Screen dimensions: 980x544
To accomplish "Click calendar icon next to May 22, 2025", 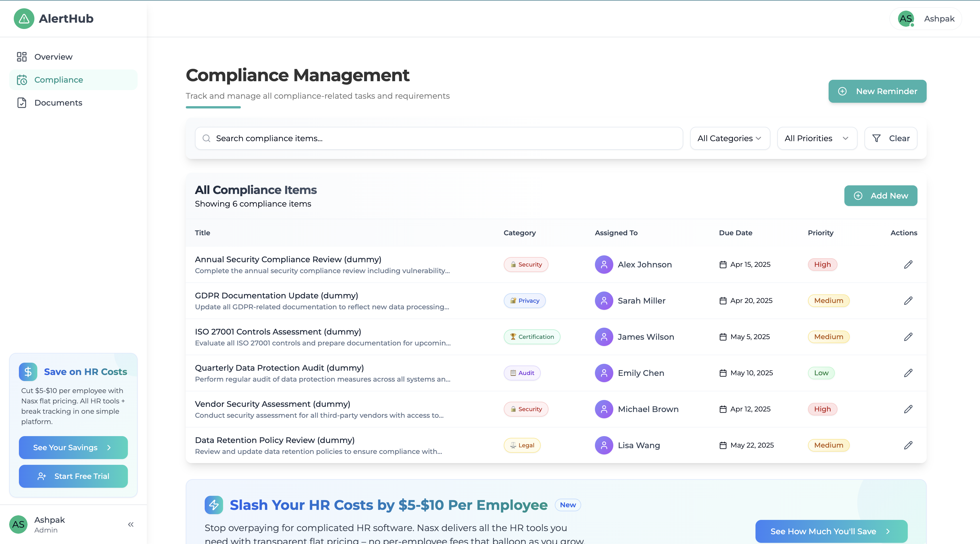I will pos(723,445).
